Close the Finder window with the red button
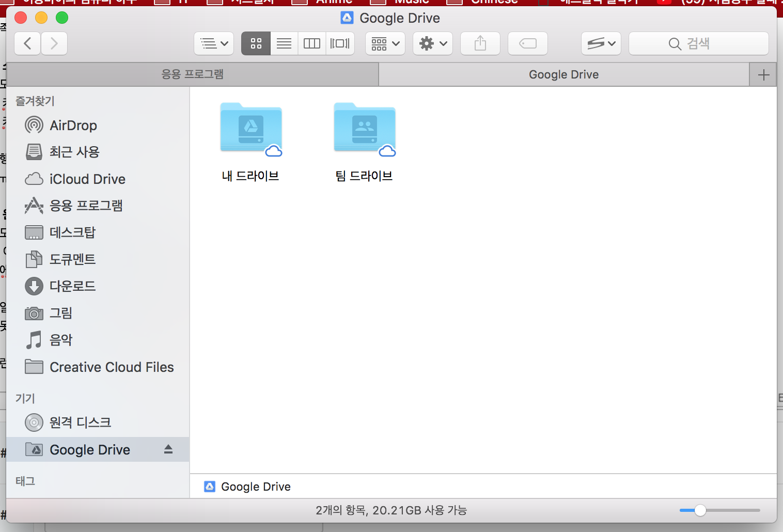Screen dimensions: 783x532 [21, 18]
